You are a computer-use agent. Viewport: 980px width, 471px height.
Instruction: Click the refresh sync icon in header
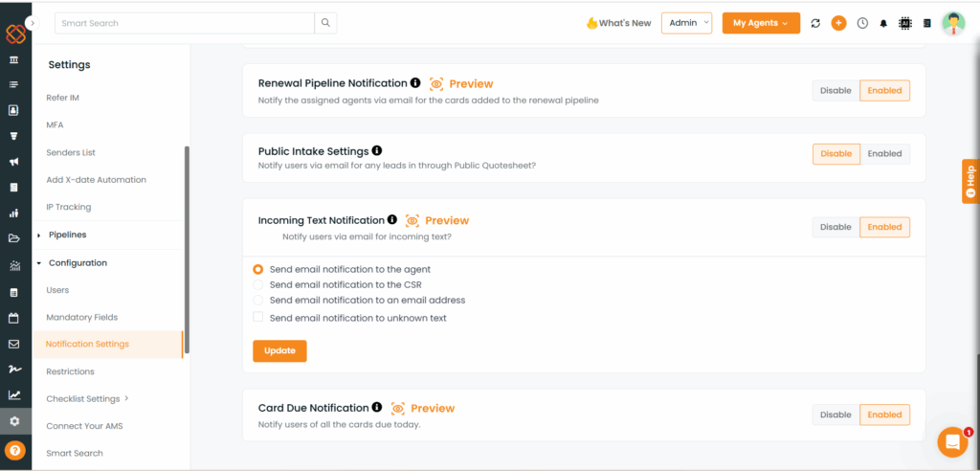coord(815,23)
